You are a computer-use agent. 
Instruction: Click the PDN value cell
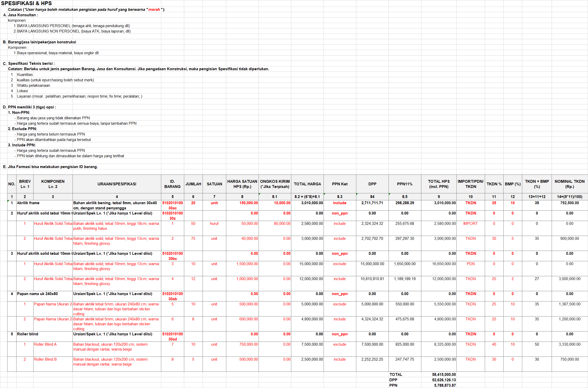[470, 264]
